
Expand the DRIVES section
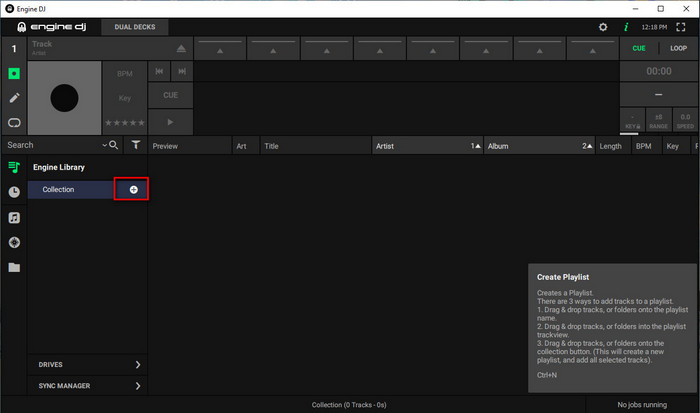88,365
